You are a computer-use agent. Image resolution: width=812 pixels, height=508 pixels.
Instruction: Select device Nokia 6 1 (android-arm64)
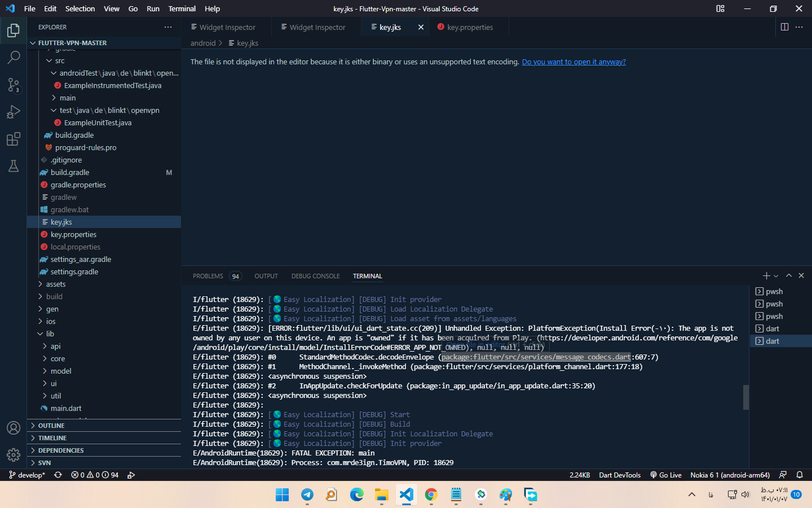click(x=730, y=475)
